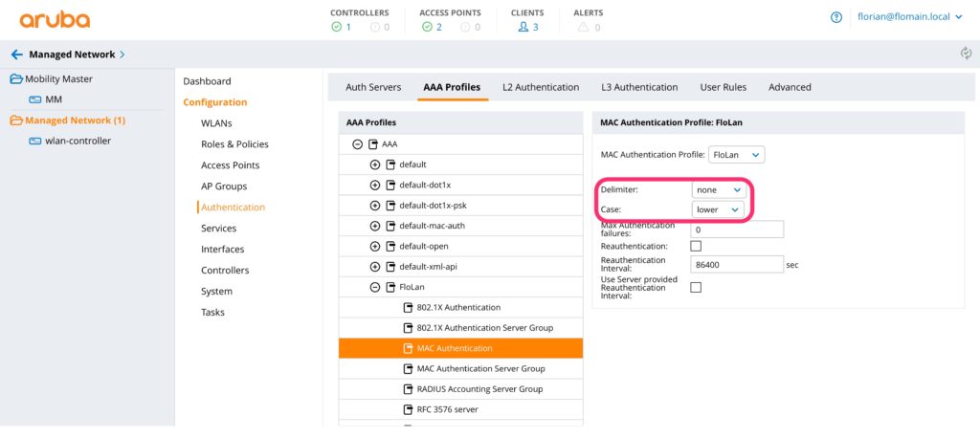The height and width of the screenshot is (438, 980).
Task: Expand the default-dot1x profile node
Action: (375, 185)
